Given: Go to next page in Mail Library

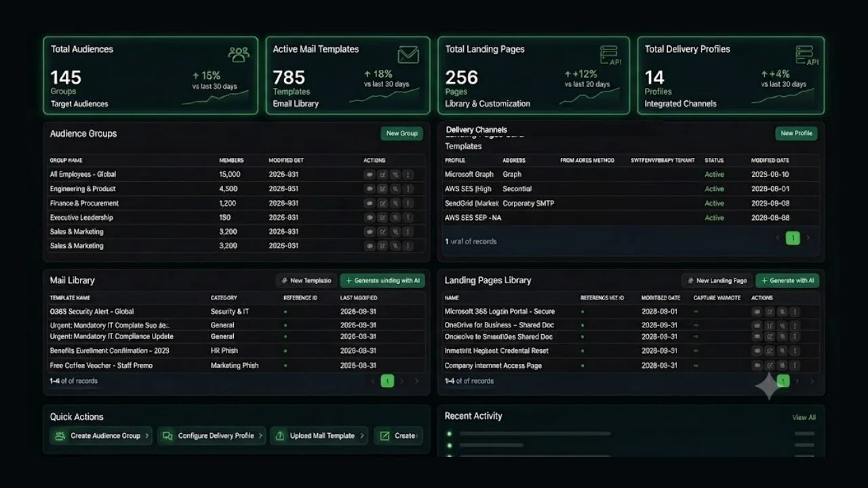Looking at the screenshot, I should [x=402, y=381].
